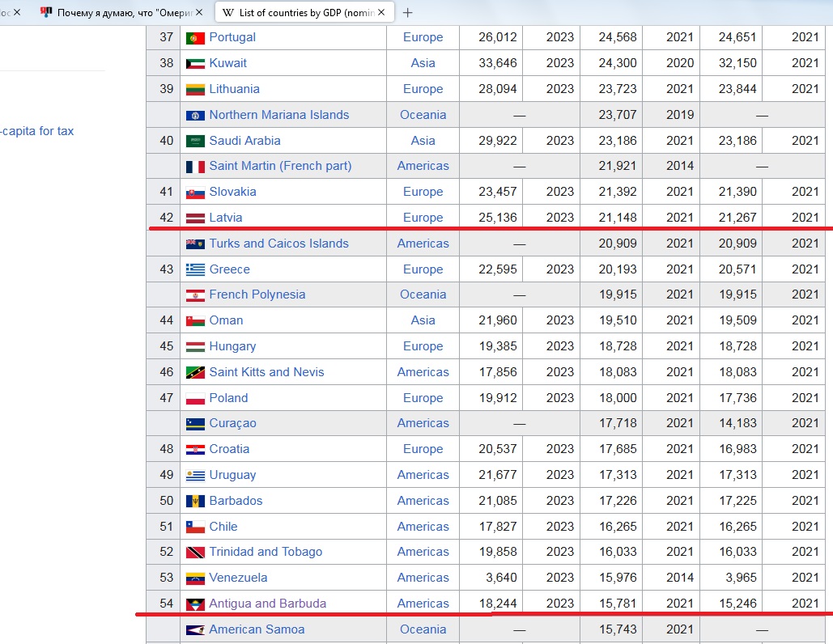Click the Slovakia flag icon
Image resolution: width=833 pixels, height=644 pixels.
pos(195,193)
